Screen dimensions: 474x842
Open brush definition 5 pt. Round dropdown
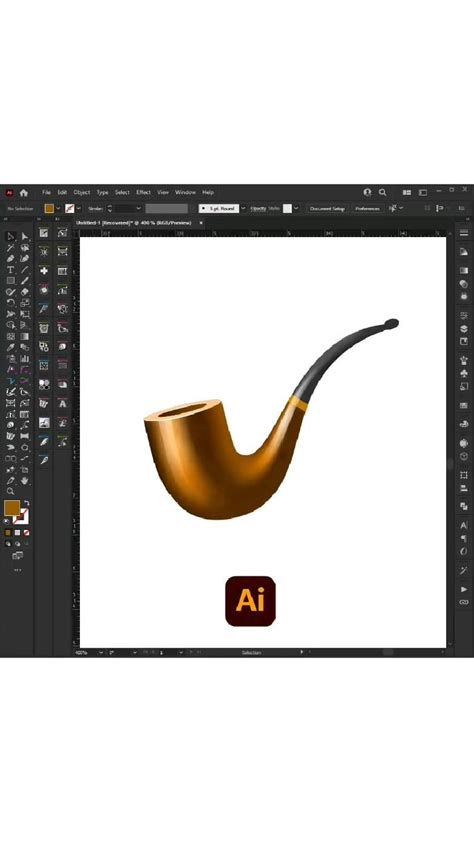[x=243, y=208]
